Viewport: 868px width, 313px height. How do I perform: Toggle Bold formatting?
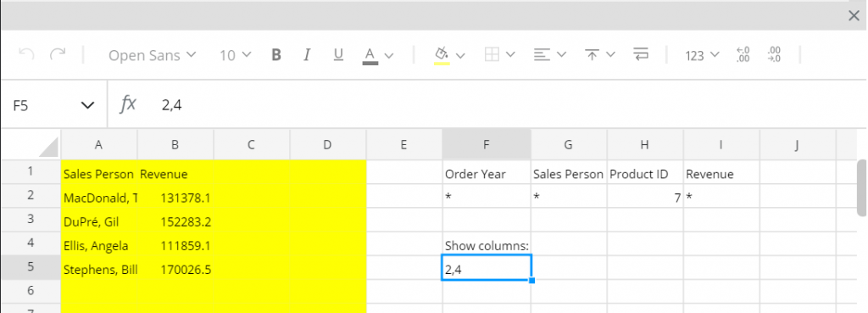276,55
